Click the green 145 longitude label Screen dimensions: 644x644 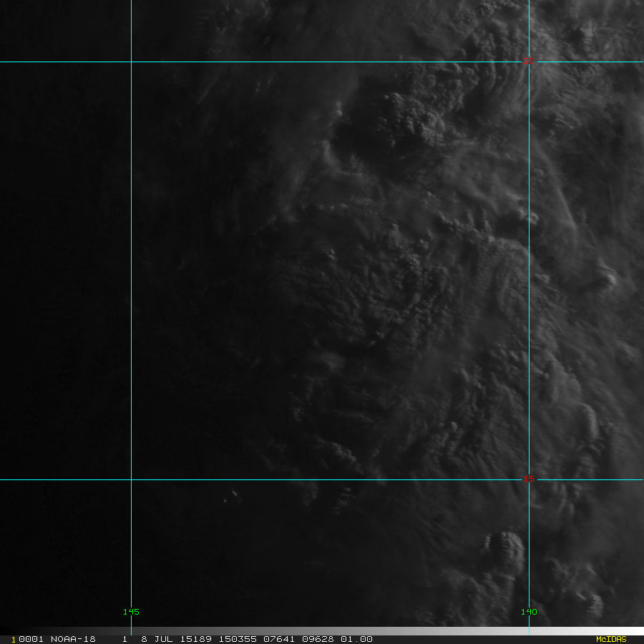pyautogui.click(x=131, y=612)
